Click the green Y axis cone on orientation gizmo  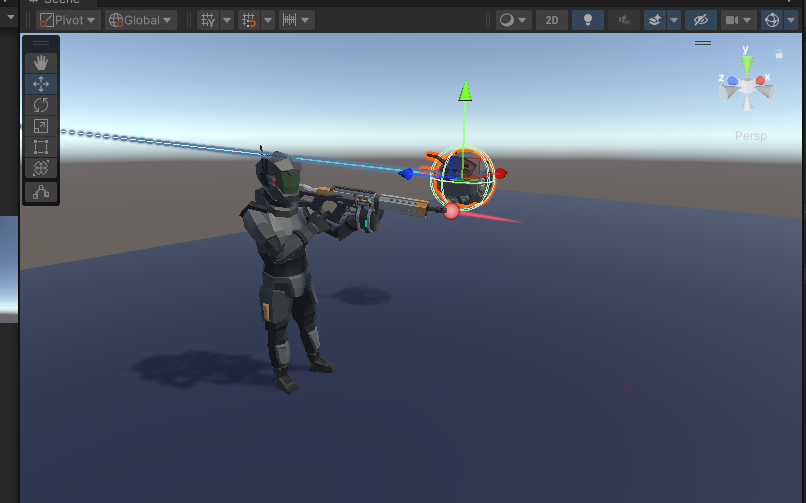[747, 65]
